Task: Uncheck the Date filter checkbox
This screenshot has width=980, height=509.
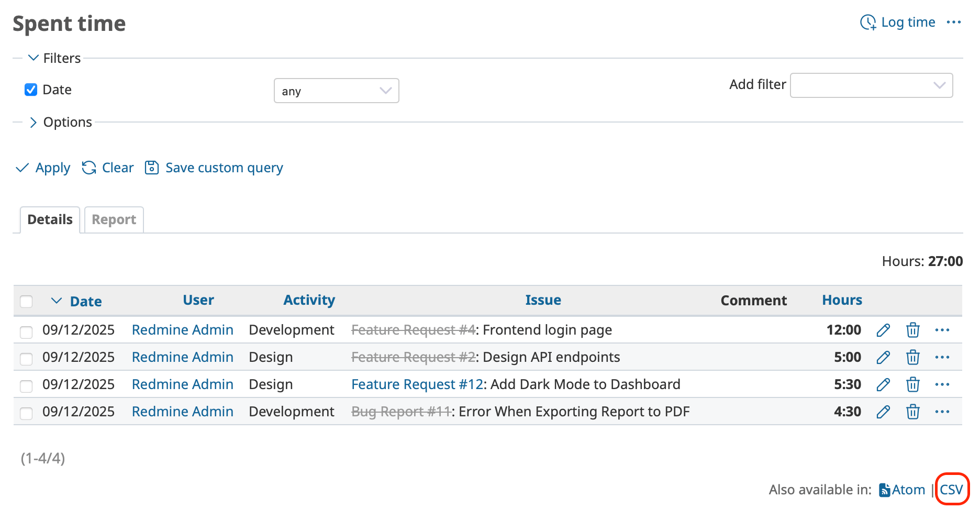Action: click(x=31, y=90)
